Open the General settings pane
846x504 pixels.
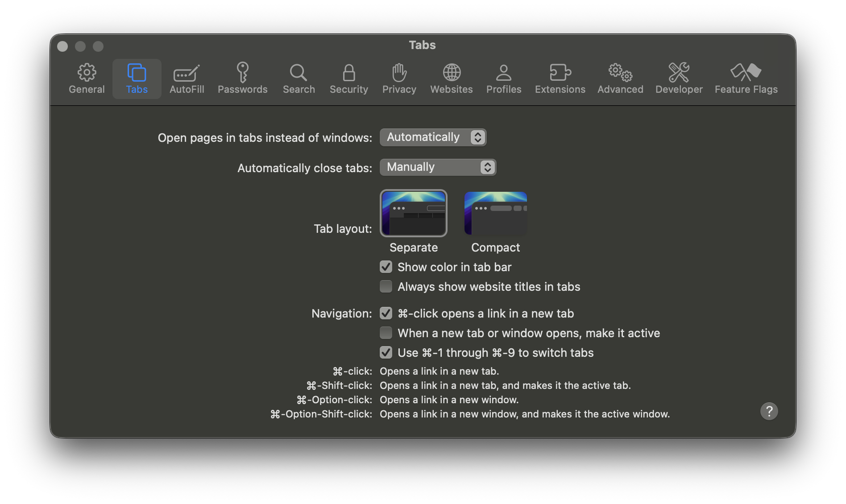(87, 78)
